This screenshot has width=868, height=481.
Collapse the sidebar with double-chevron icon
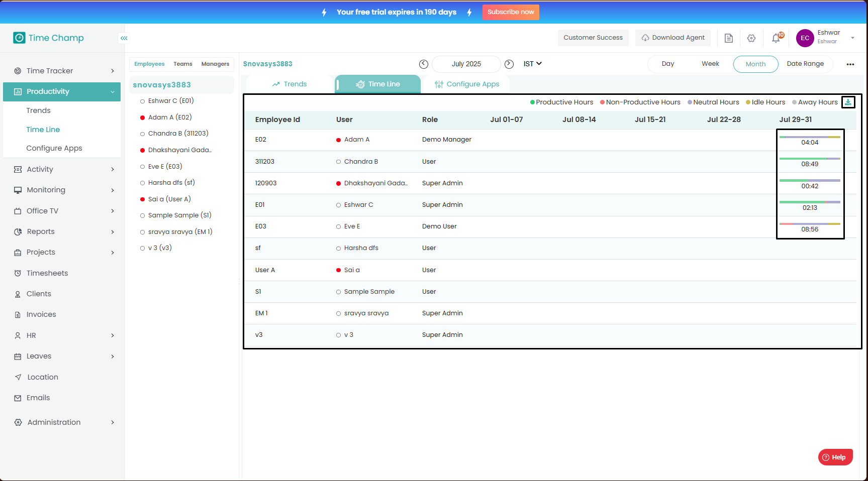coord(124,38)
